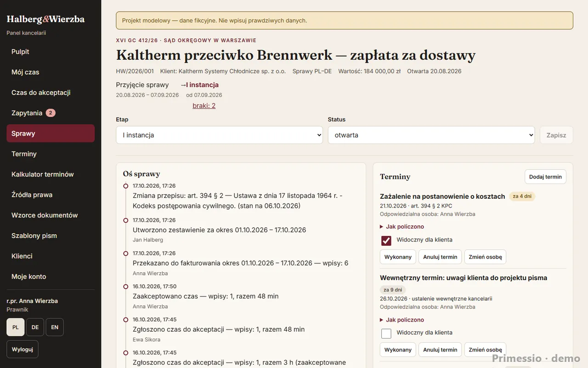The height and width of the screenshot is (368, 588).
Task: Open the Pulpit dashboard page
Action: (51, 52)
